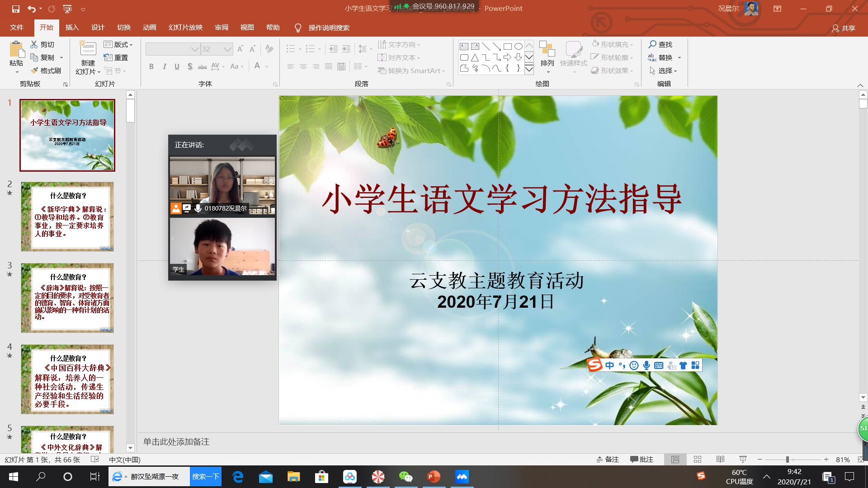Click the zoom in plus button
The image size is (868, 488).
click(x=826, y=459)
